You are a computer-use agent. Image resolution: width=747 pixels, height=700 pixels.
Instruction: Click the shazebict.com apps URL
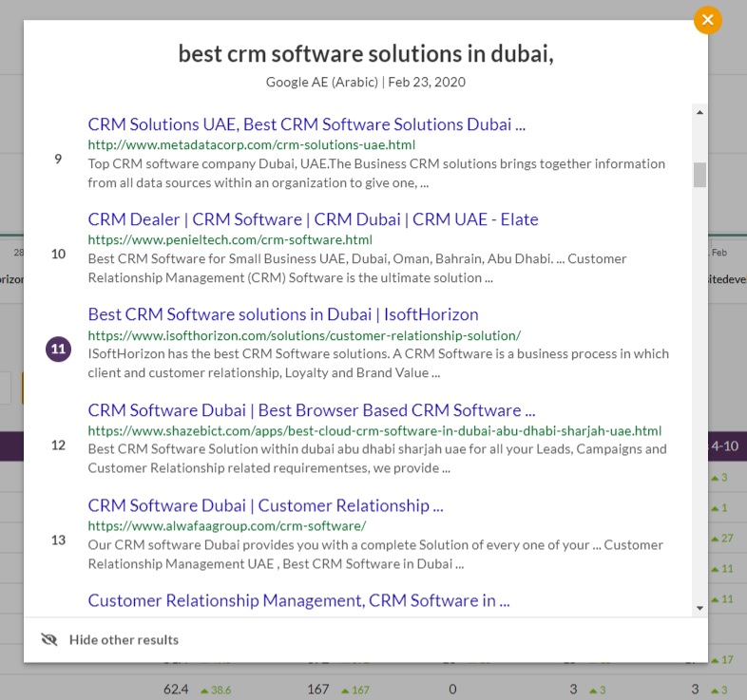click(374, 430)
